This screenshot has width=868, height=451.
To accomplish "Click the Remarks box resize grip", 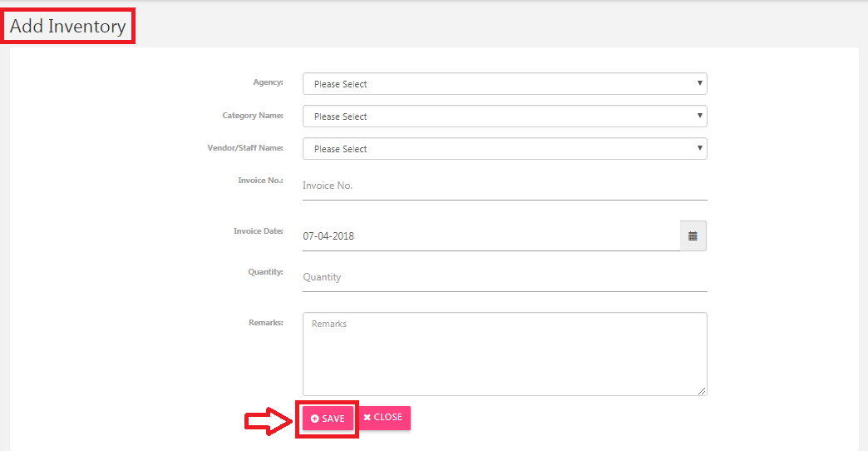I will pyautogui.click(x=702, y=390).
